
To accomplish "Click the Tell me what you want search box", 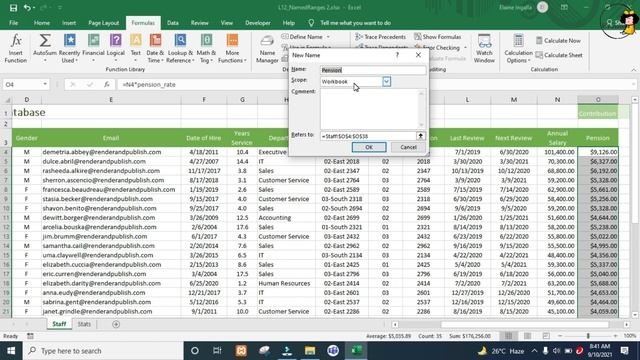I will (x=355, y=23).
